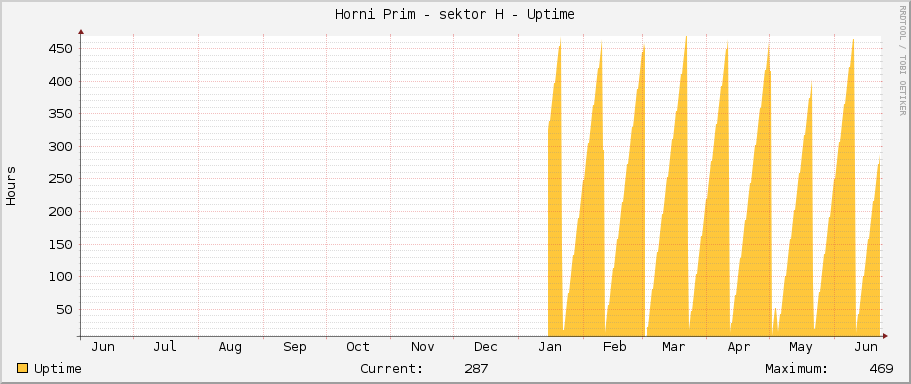911x384 pixels.
Task: Click the '200' y-axis tick label
Action: pyautogui.click(x=60, y=211)
